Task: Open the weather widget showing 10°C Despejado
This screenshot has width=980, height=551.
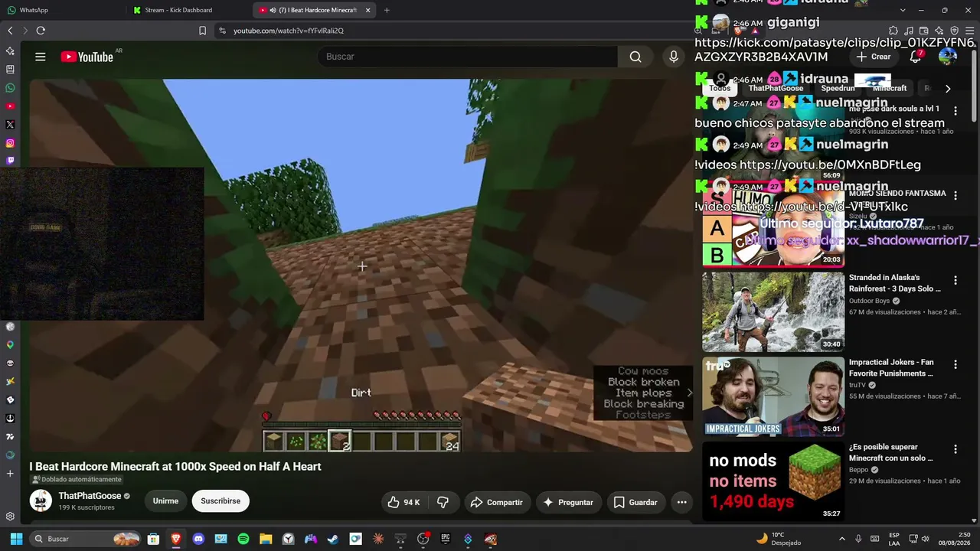Action: click(779, 539)
